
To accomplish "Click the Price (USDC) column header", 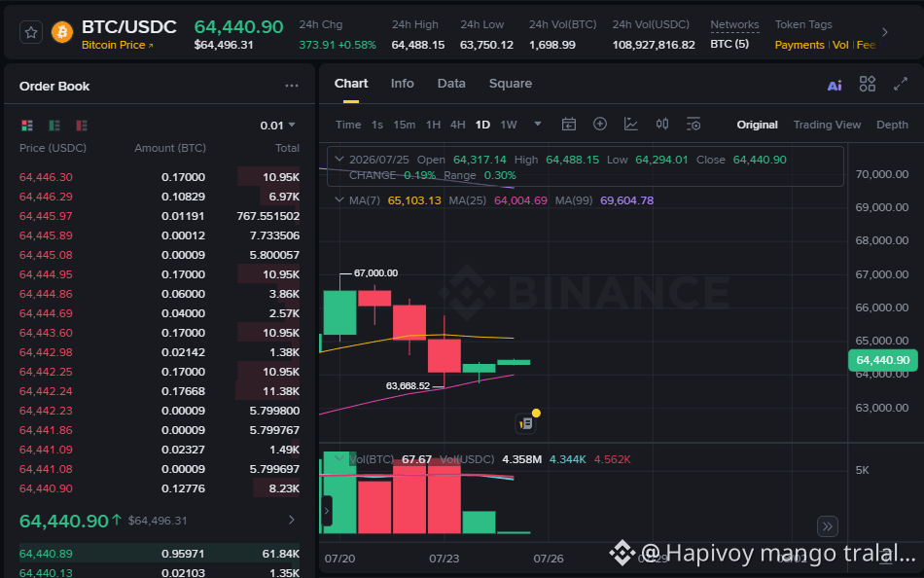I will tap(53, 148).
